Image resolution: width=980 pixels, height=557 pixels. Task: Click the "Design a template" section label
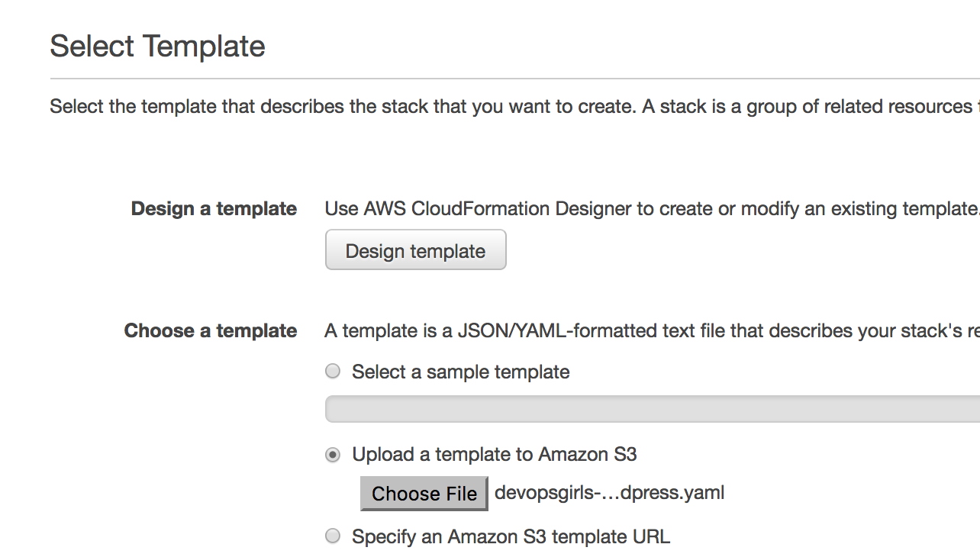click(214, 209)
